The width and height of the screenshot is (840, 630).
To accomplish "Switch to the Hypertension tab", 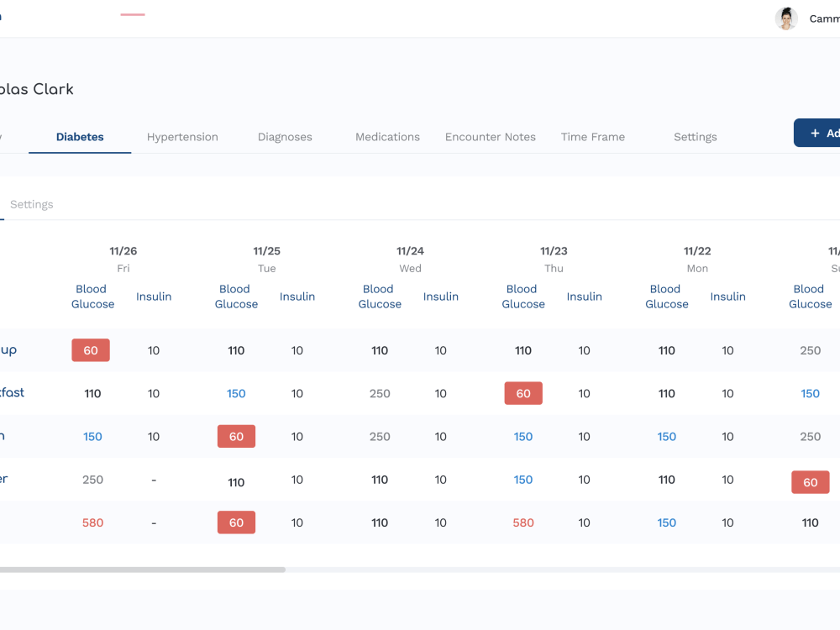I will tap(182, 136).
